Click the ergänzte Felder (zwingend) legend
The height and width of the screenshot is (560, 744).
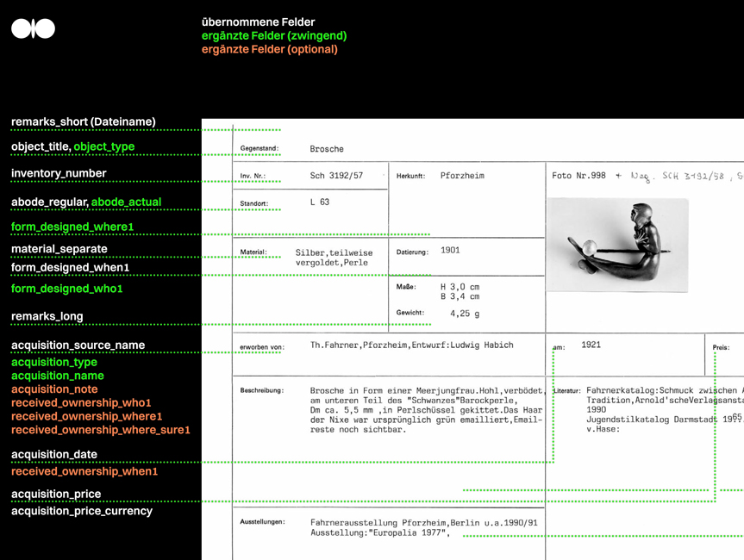[274, 35]
